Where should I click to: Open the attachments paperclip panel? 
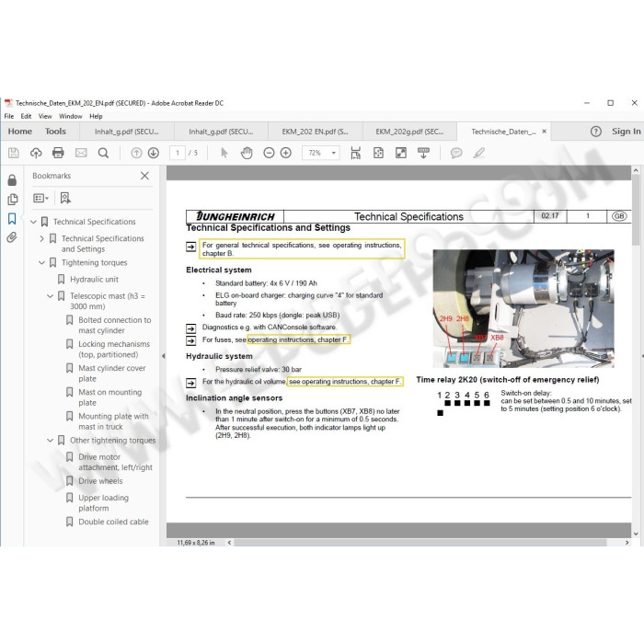[12, 237]
